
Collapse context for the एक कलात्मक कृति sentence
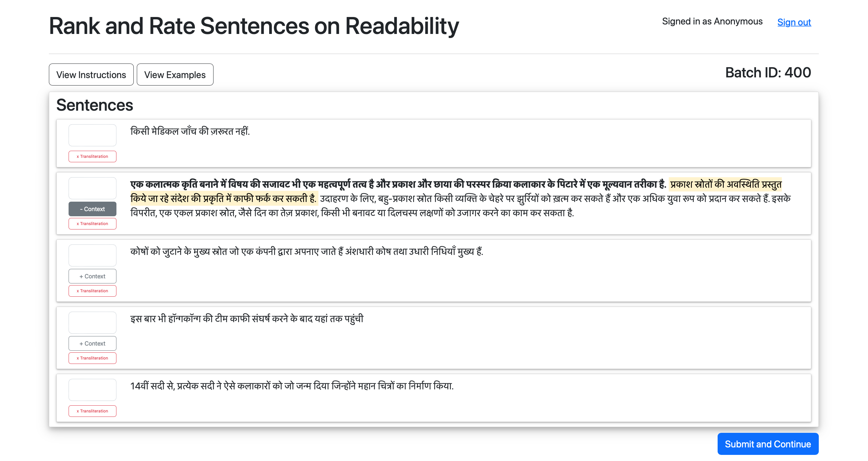tap(92, 209)
